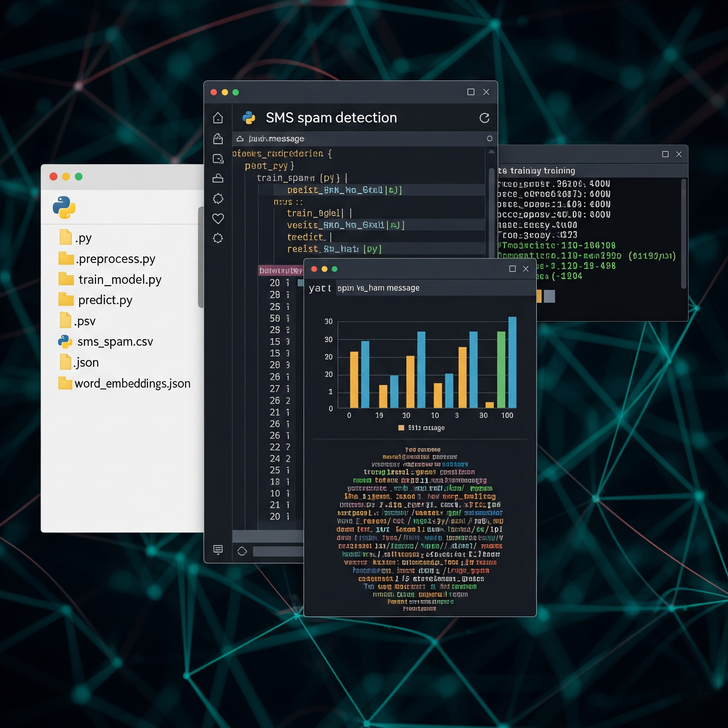Click the scroll up arrow in the code editor
Screen dimensions: 728x728
point(491,152)
